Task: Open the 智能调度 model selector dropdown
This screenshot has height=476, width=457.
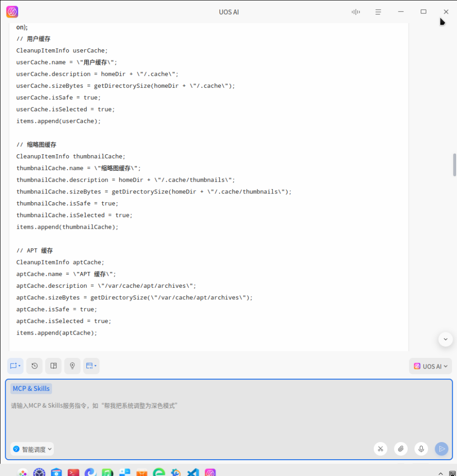Action: coord(32,449)
